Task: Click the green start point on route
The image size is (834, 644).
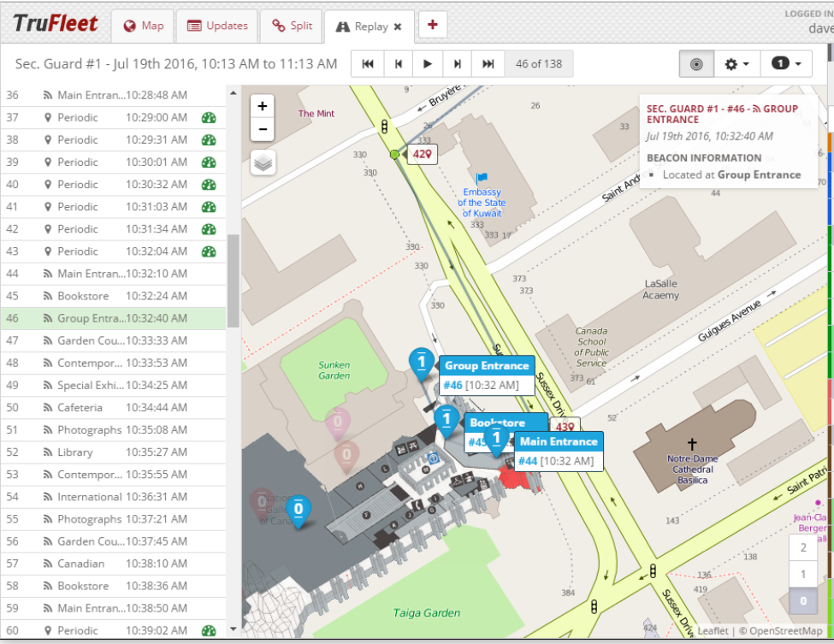Action: [x=394, y=155]
